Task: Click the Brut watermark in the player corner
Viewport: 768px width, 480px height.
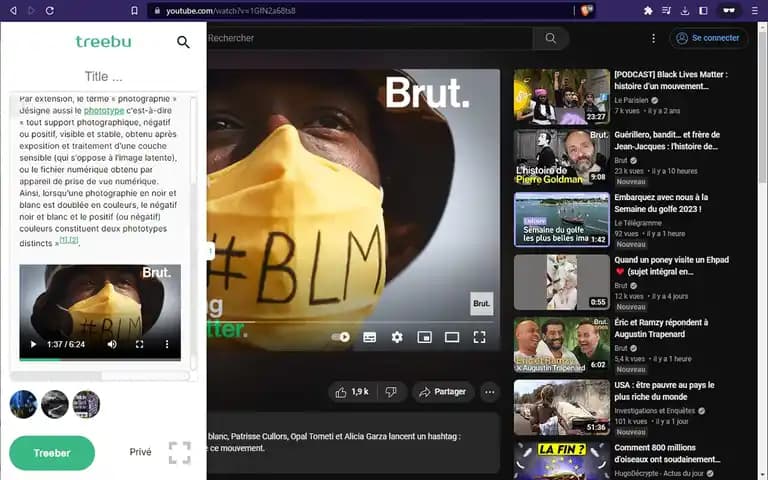Action: click(481, 304)
